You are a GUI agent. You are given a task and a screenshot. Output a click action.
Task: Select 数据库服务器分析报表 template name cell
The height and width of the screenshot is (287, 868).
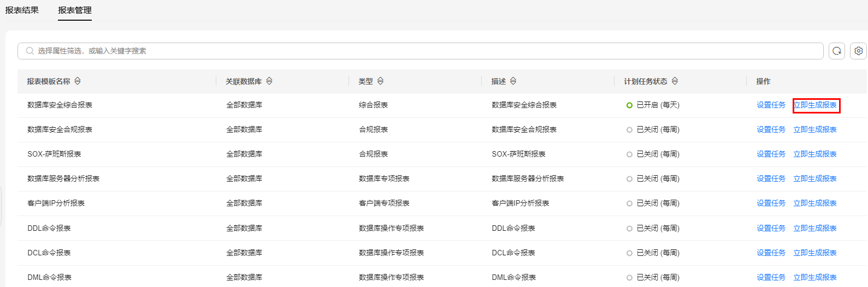coord(63,178)
